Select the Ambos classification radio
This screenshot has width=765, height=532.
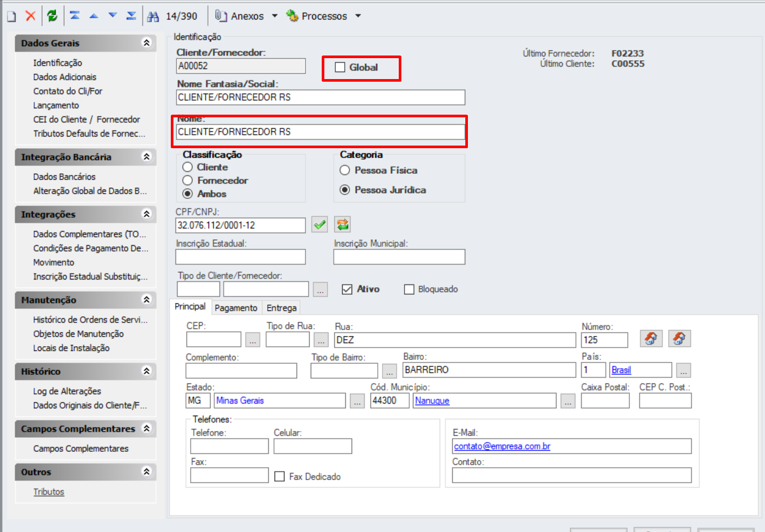pyautogui.click(x=188, y=194)
